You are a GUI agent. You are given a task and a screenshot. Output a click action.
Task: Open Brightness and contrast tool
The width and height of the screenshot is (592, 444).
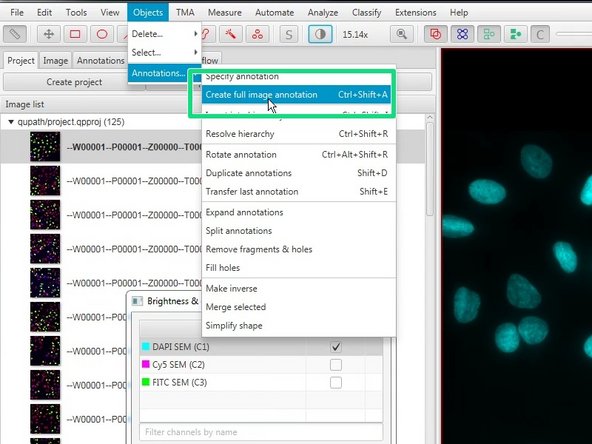click(320, 34)
